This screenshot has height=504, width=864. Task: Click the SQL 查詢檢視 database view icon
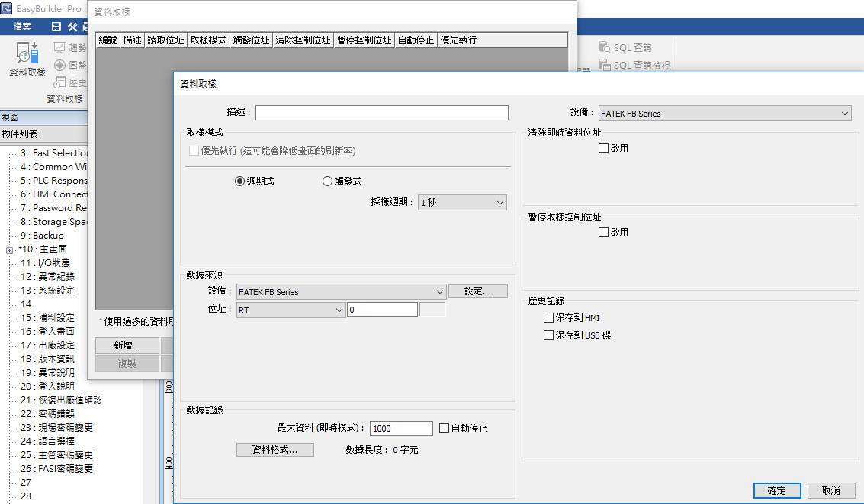click(604, 66)
